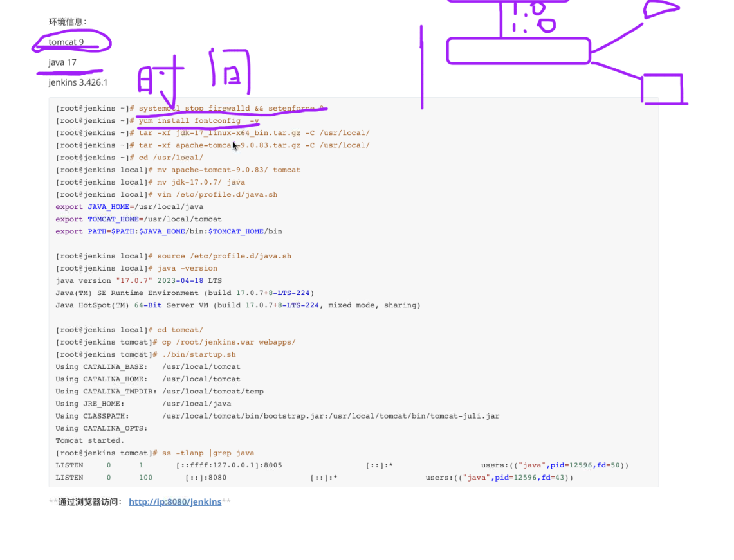Image resolution: width=734 pixels, height=560 pixels.
Task: Click the '通过浏览器访问:' label
Action: pos(90,501)
